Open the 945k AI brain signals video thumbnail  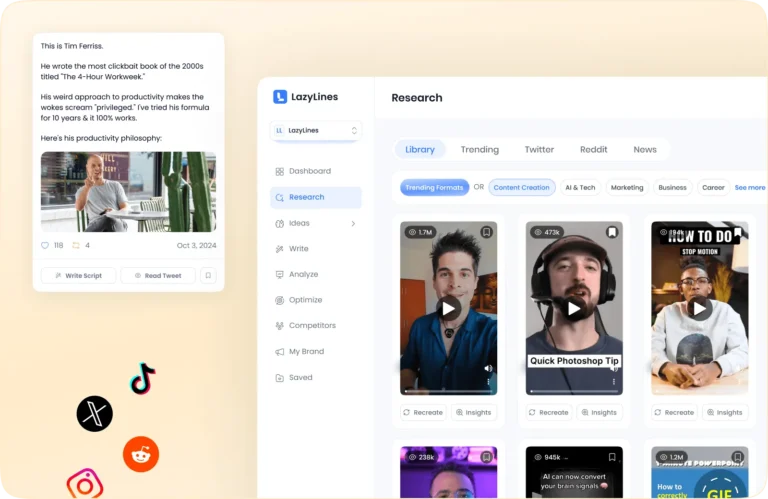[x=574, y=473]
